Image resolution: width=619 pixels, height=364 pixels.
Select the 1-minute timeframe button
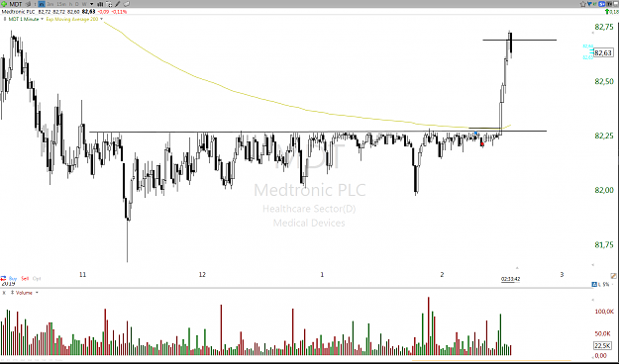coord(42,4)
